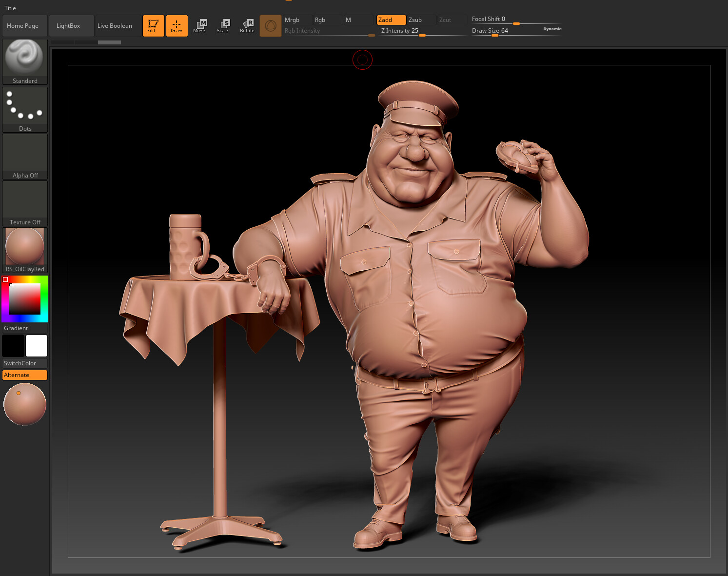Viewport: 728px width, 576px height.
Task: Toggle the Gradient button
Action: pos(25,328)
